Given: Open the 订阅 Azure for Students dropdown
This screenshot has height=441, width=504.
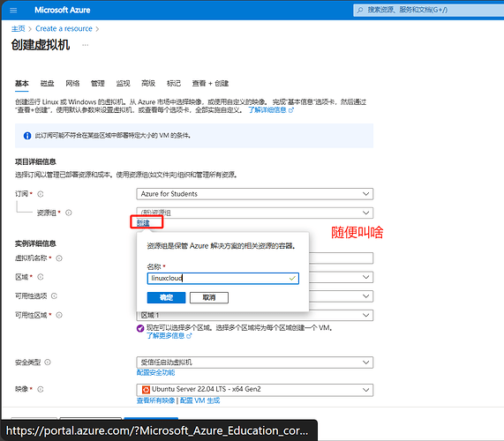Looking at the screenshot, I should pyautogui.click(x=254, y=194).
